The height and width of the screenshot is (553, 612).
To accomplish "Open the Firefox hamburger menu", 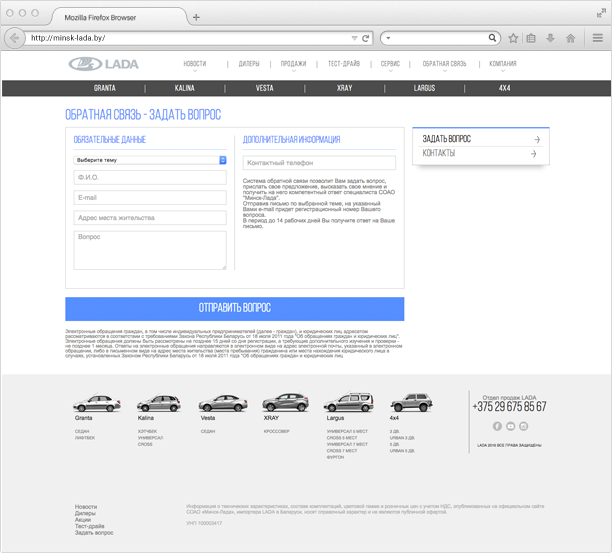I will pyautogui.click(x=598, y=38).
